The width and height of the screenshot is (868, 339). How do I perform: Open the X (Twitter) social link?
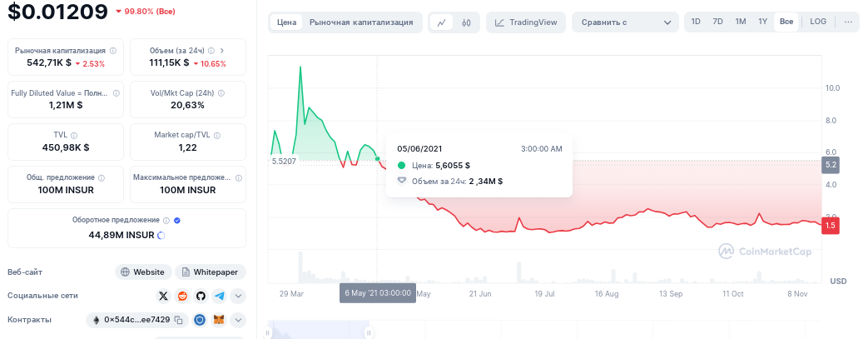(x=163, y=296)
